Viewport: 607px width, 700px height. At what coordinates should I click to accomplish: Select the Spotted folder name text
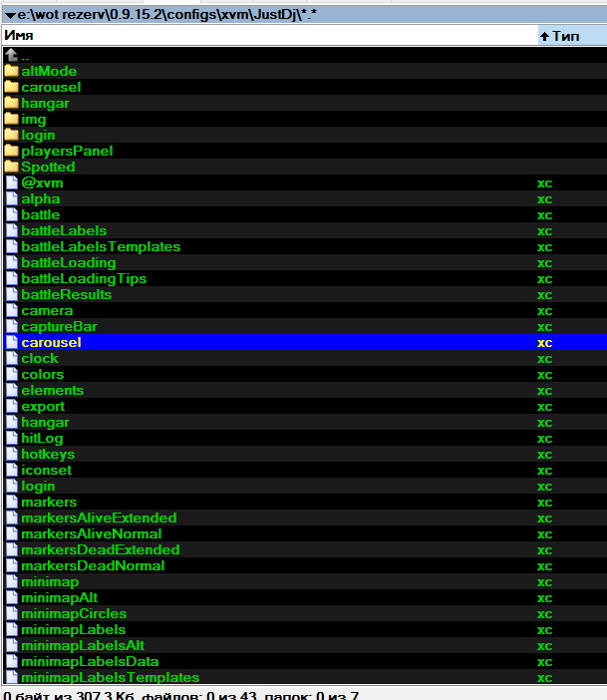tap(48, 168)
